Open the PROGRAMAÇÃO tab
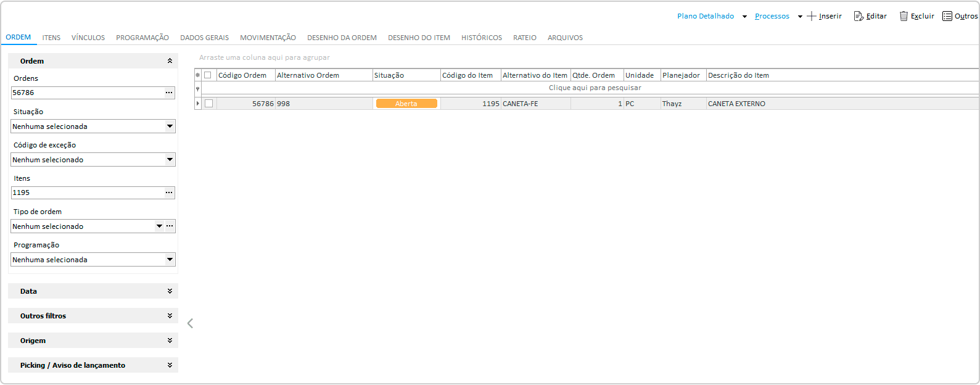 click(142, 38)
